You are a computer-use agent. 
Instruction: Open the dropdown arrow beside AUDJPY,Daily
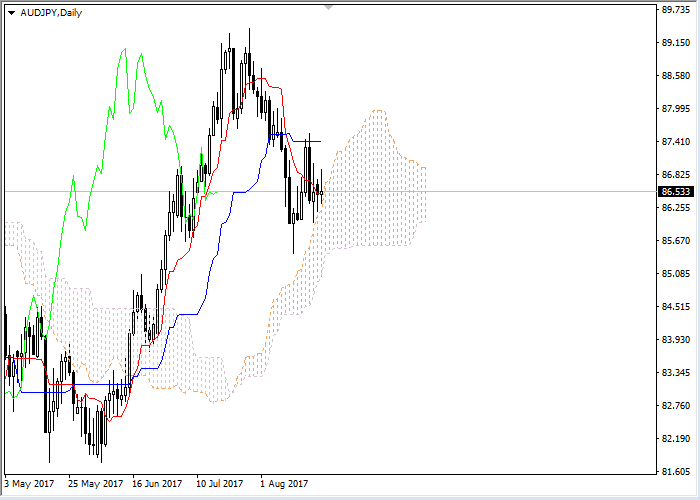[12, 13]
